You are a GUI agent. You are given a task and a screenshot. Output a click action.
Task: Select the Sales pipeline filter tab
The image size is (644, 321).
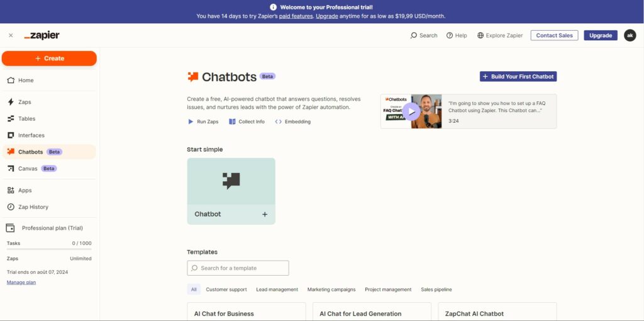click(x=436, y=290)
